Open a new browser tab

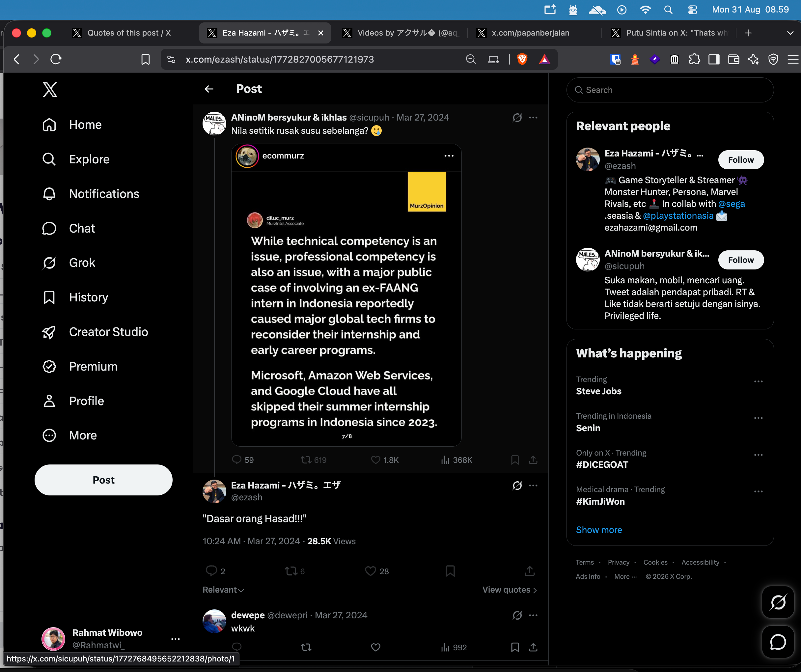748,33
